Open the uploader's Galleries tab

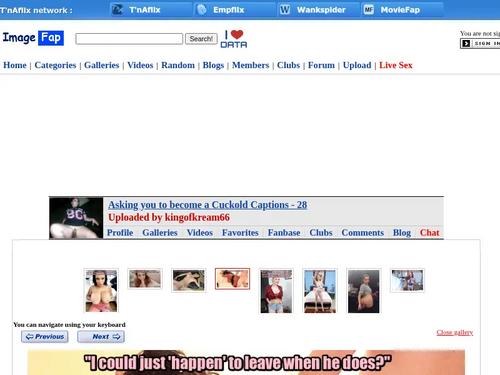160,233
